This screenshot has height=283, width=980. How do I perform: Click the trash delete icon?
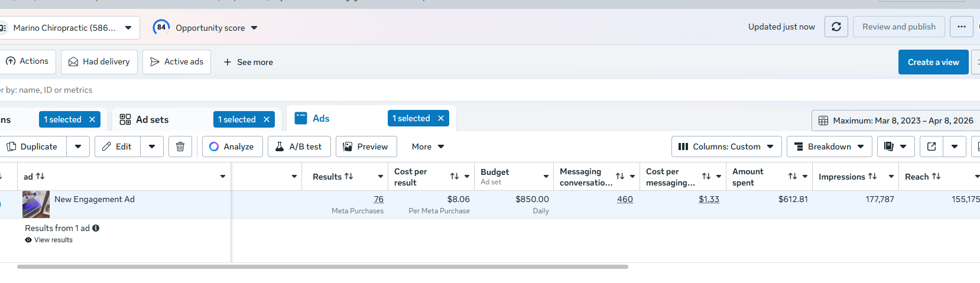click(x=180, y=147)
